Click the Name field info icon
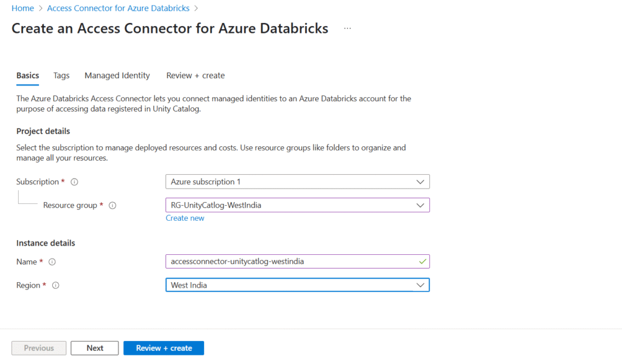The height and width of the screenshot is (364, 622). (x=52, y=262)
